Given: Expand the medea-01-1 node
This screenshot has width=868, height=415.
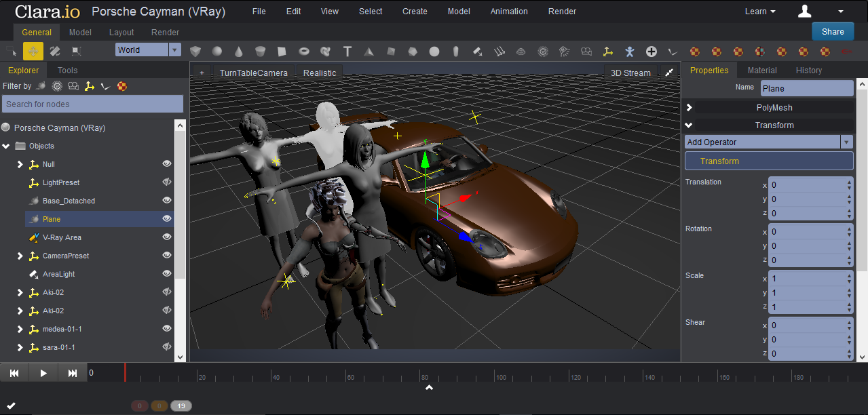Looking at the screenshot, I should click(x=20, y=329).
